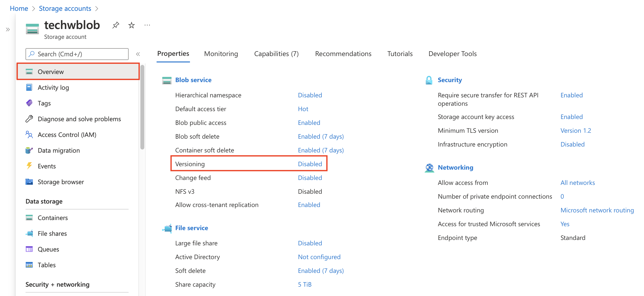Open the Developer Tools tab
644x296 pixels.
pos(452,54)
